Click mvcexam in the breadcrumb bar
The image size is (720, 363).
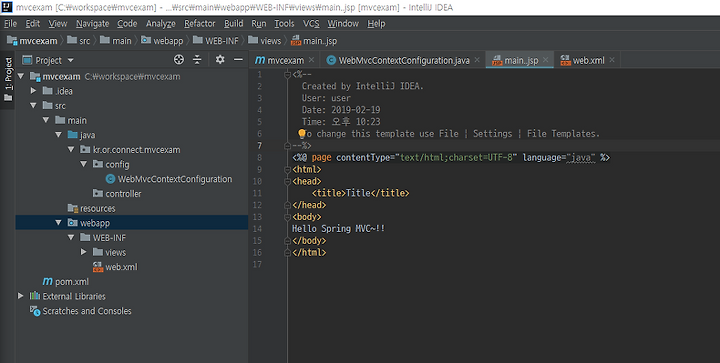(x=32, y=41)
